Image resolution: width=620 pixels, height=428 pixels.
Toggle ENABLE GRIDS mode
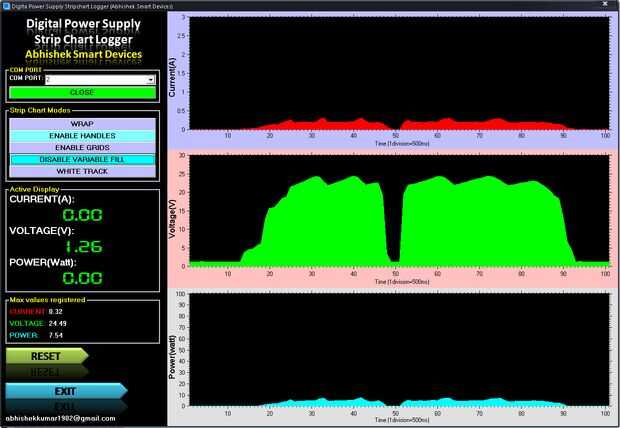tap(82, 148)
